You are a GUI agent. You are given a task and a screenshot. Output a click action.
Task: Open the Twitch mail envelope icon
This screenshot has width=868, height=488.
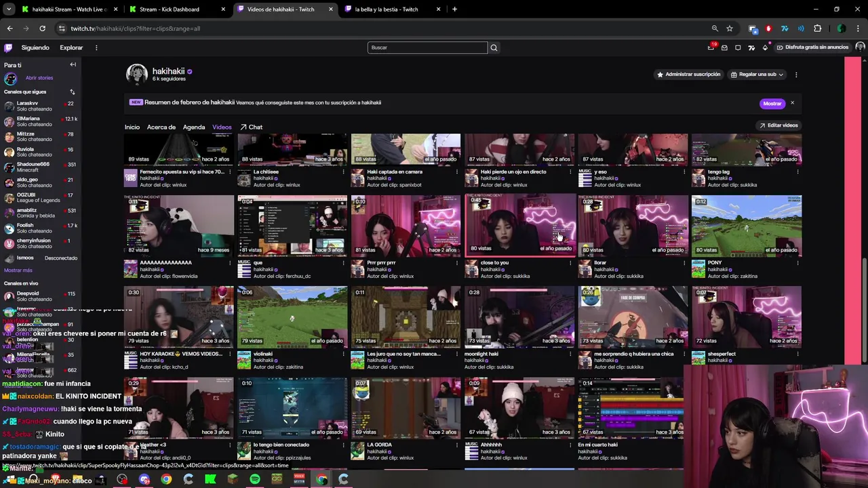click(x=724, y=47)
